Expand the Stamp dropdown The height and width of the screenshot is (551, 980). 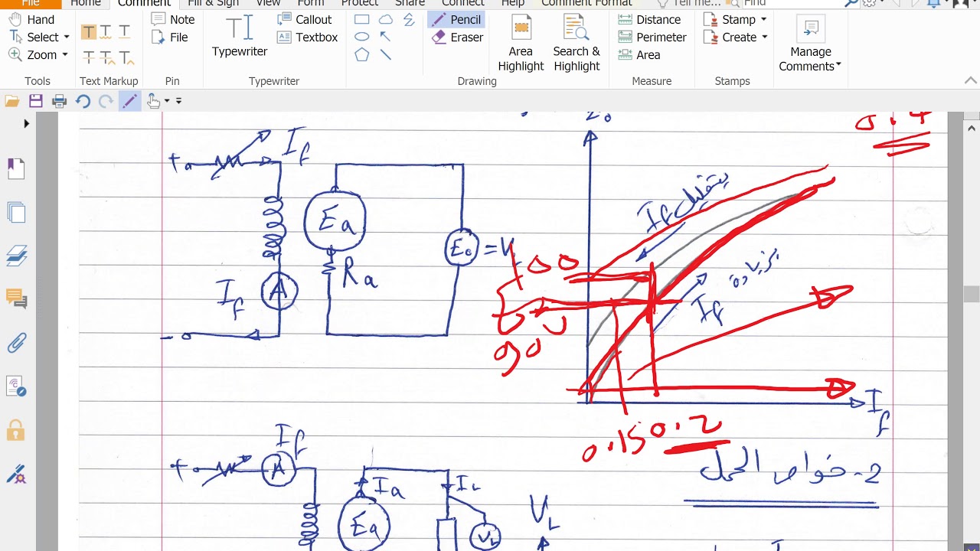coord(763,19)
